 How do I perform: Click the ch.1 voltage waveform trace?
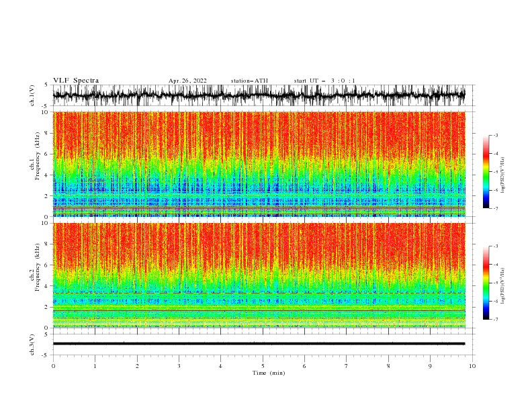click(259, 95)
